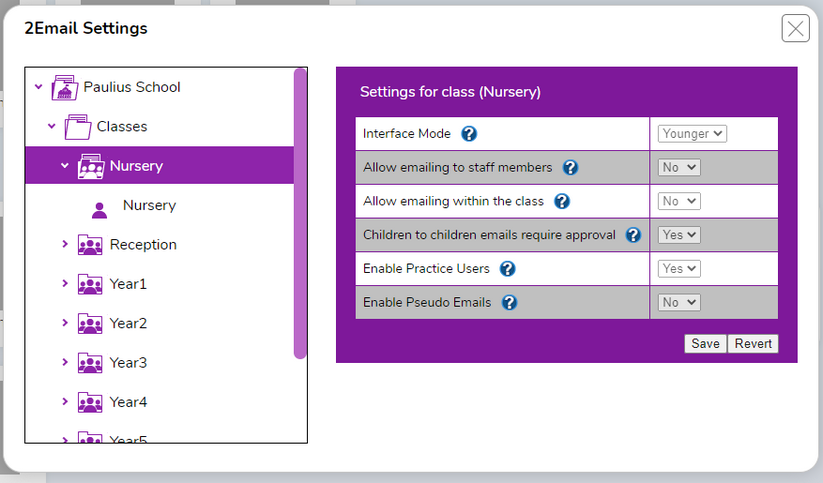Show help for children emails approval
Image resolution: width=823 pixels, height=483 pixels.
(x=633, y=236)
